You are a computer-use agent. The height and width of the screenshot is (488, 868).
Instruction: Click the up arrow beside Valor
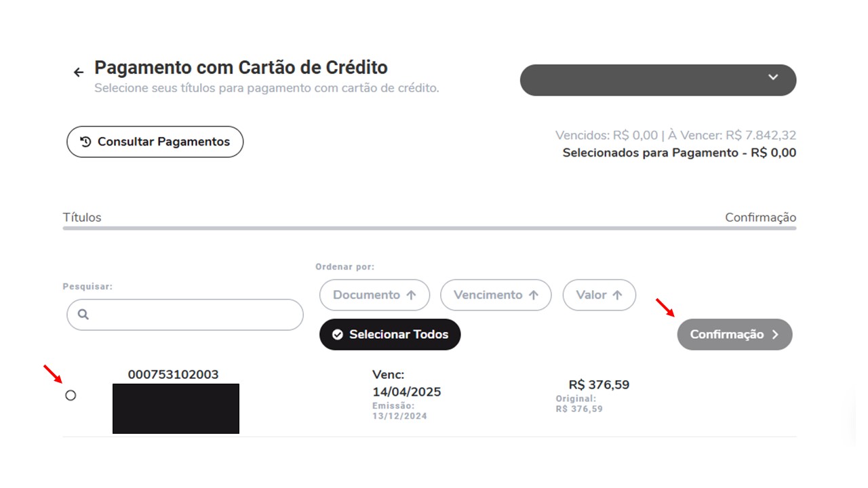click(617, 296)
